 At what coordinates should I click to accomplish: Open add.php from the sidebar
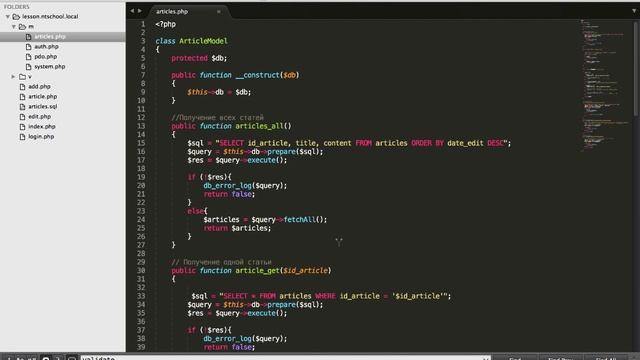click(x=39, y=87)
